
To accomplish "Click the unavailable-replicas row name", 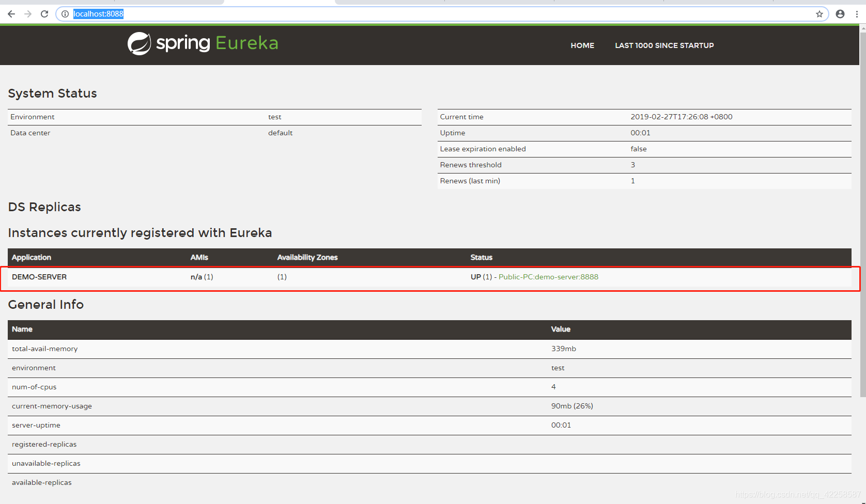I will [x=46, y=464].
